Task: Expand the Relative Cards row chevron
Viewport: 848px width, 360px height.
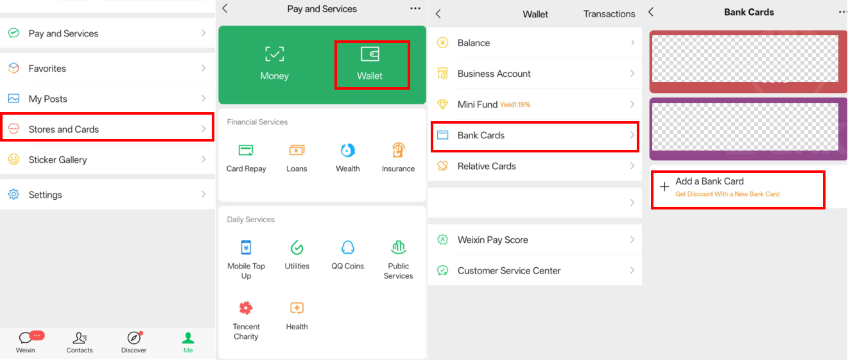Action: pos(632,166)
